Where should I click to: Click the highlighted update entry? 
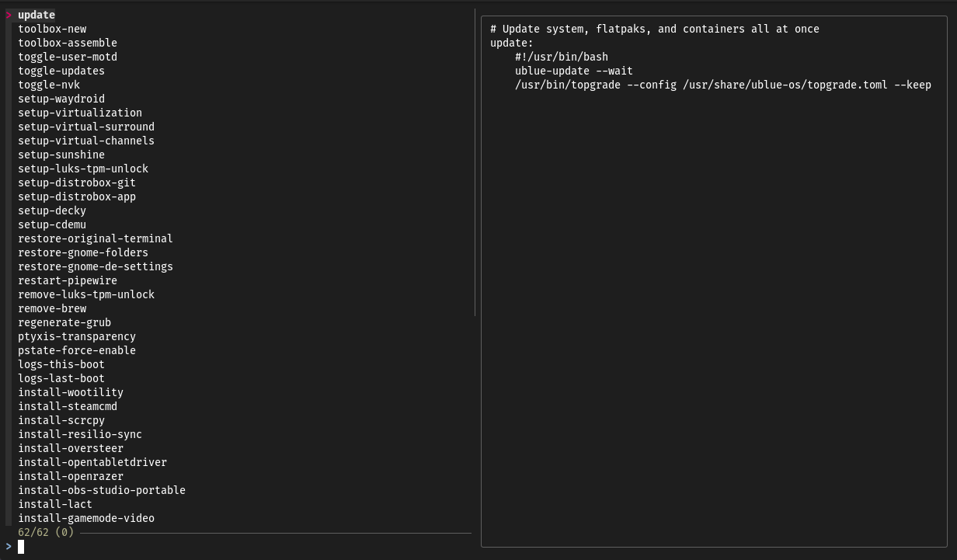pyautogui.click(x=37, y=15)
